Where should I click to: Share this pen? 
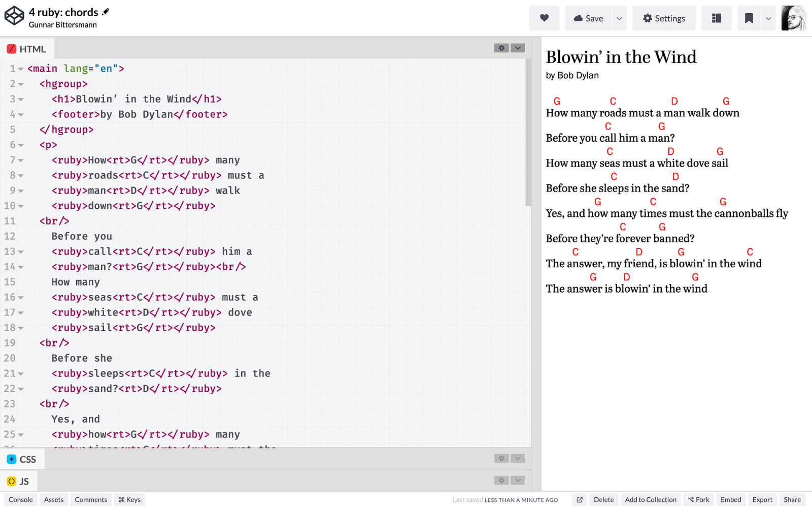coord(792,500)
